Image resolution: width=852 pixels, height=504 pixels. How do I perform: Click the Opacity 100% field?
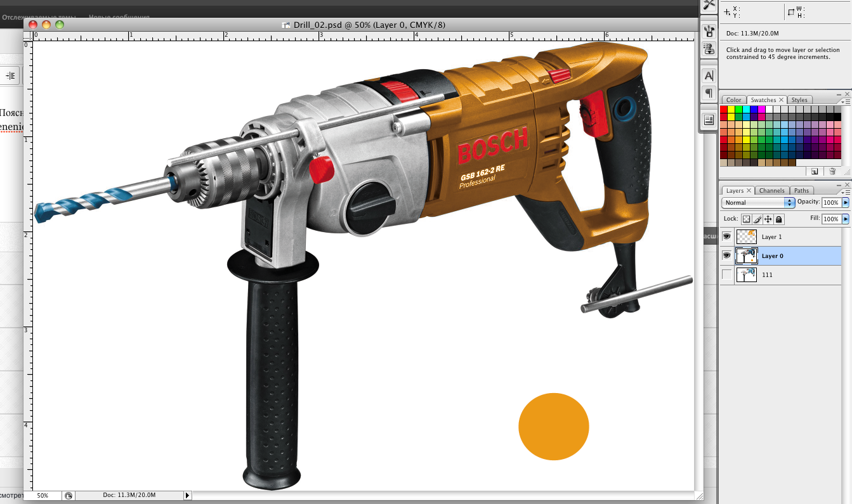pyautogui.click(x=831, y=203)
